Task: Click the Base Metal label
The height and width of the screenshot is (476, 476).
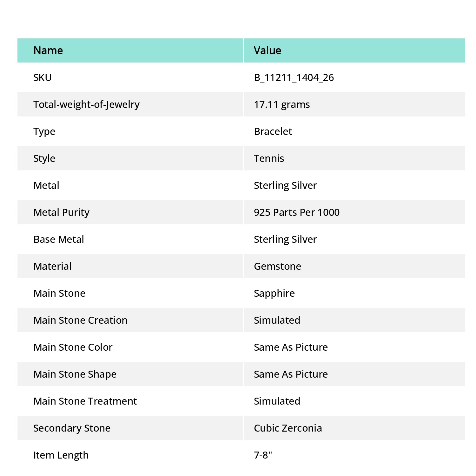Action: click(x=59, y=239)
